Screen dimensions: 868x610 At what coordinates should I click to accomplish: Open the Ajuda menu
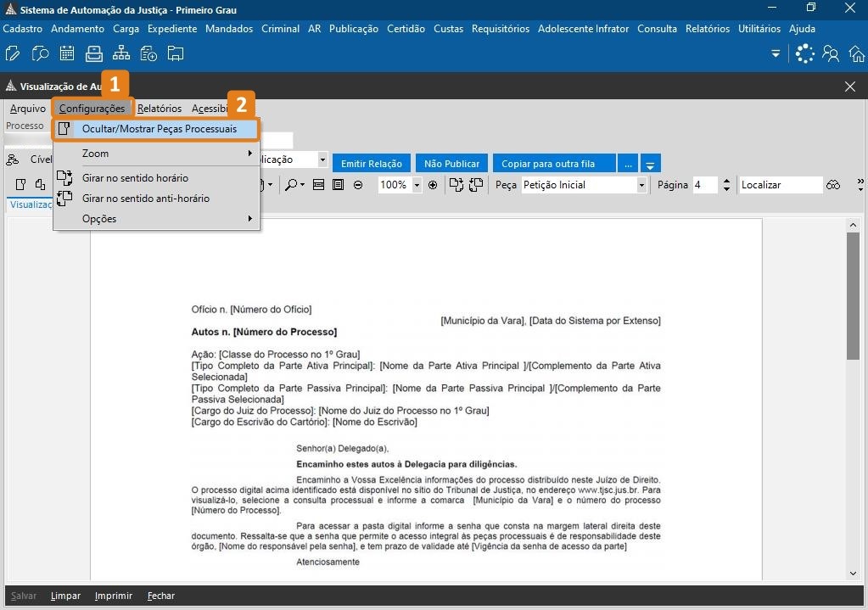802,29
